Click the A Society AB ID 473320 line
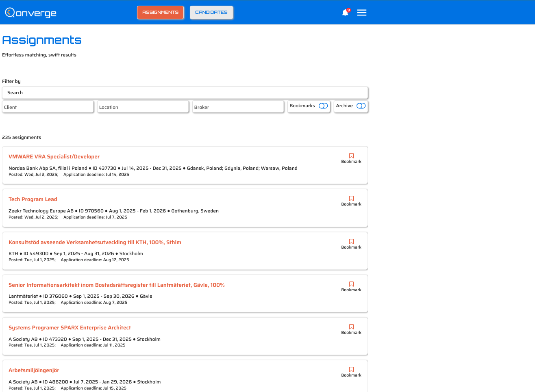This screenshot has height=392, width=535. coord(85,339)
